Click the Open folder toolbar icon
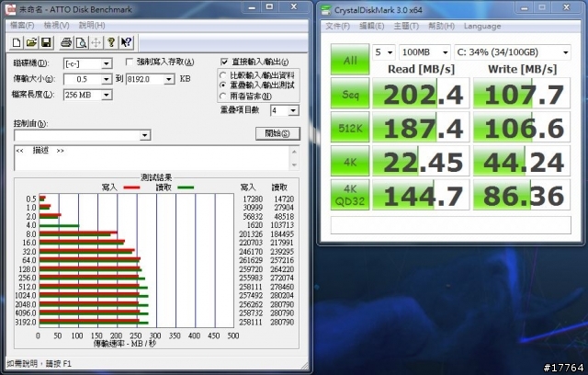The width and height of the screenshot is (588, 375). click(31, 42)
